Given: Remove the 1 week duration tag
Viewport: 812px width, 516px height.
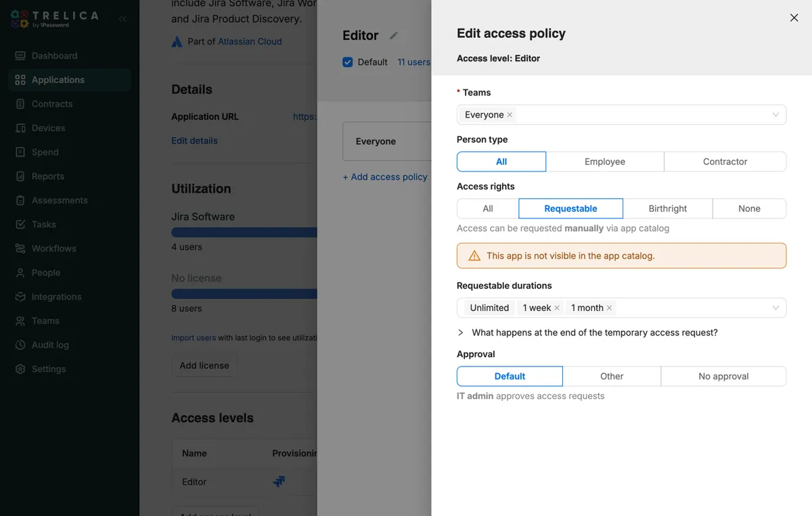Looking at the screenshot, I should (x=557, y=308).
